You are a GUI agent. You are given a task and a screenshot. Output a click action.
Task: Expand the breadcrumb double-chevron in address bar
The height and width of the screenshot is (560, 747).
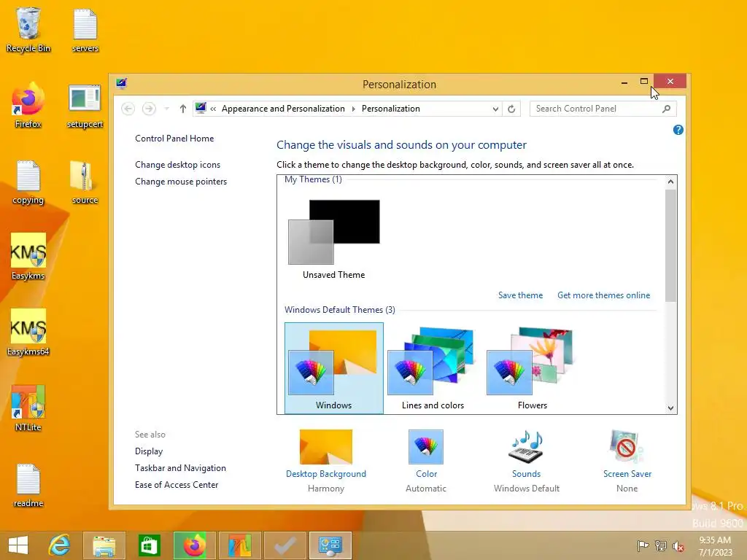(x=213, y=109)
